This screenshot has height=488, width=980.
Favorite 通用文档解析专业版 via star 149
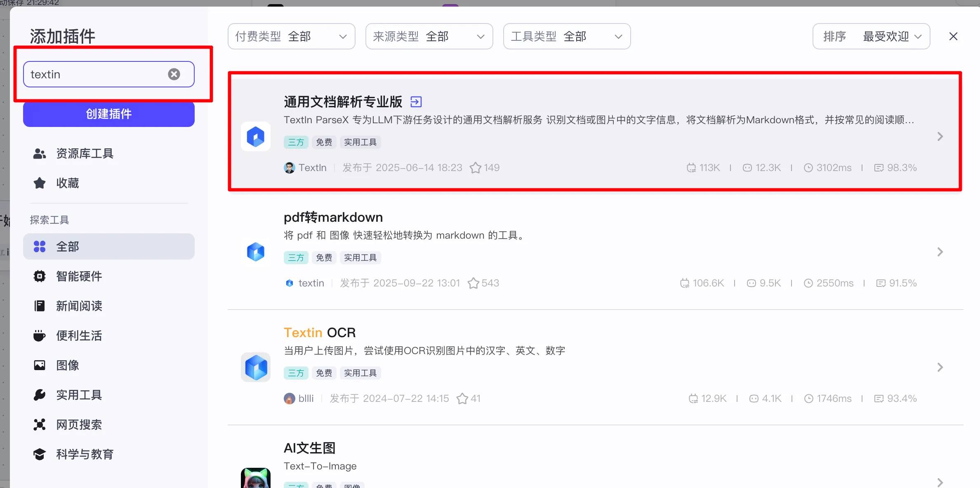point(476,168)
